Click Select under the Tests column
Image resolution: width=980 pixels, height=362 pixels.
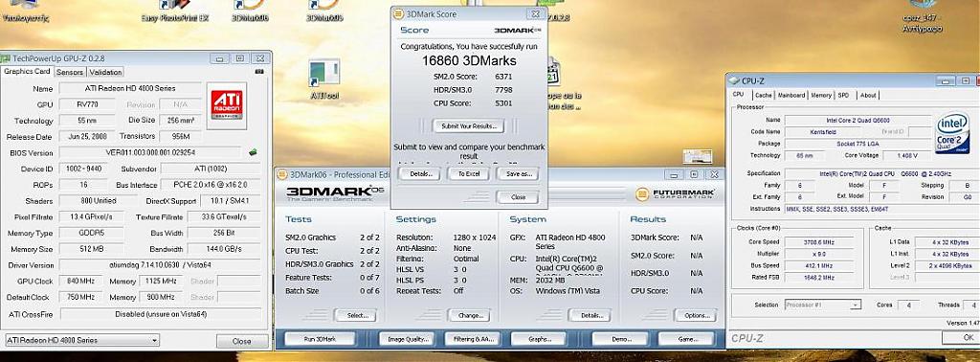357,316
